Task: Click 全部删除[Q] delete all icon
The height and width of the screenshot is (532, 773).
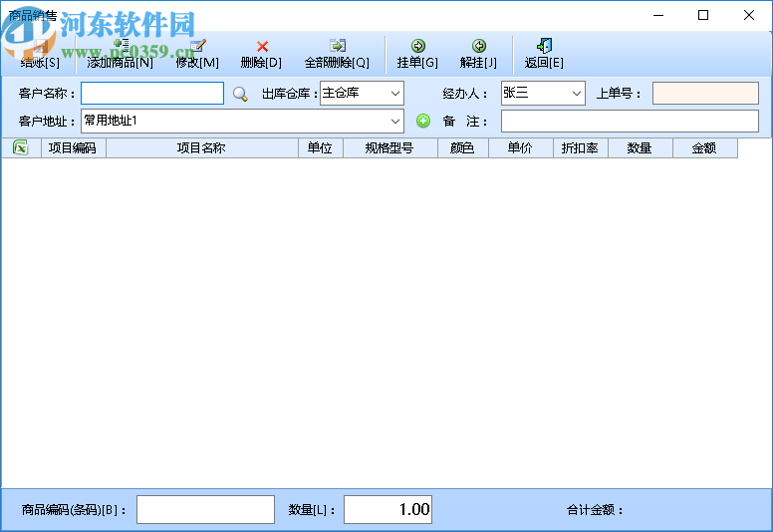Action: pos(338,46)
